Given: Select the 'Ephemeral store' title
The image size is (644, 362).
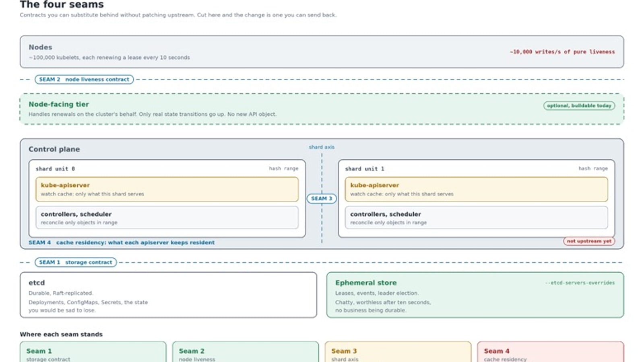Looking at the screenshot, I should (366, 283).
